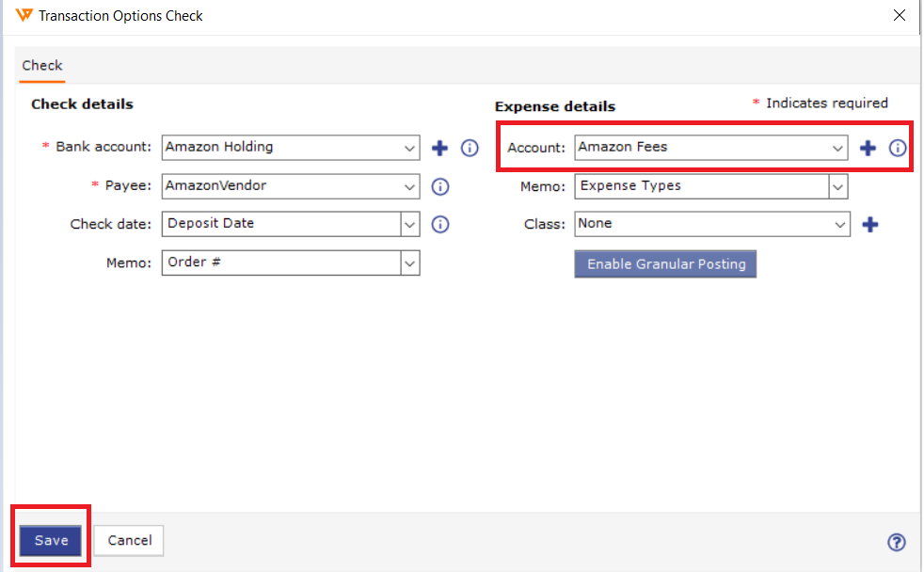Click the plus icon beside Bank account
Image resolution: width=924 pixels, height=572 pixels.
[439, 148]
